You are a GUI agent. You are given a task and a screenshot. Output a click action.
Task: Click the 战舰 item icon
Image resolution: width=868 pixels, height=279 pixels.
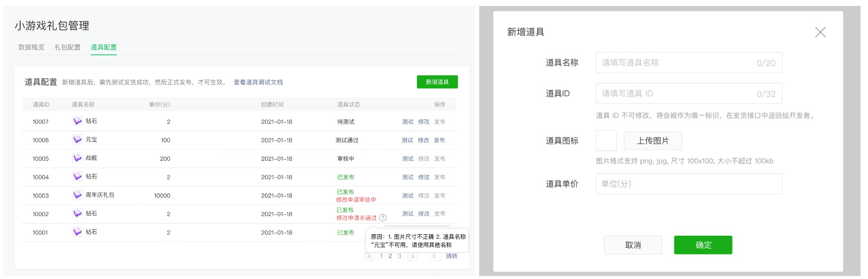coord(77,158)
